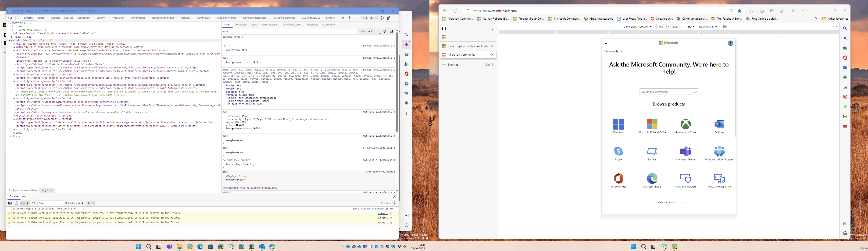This screenshot has width=868, height=251.
Task: Open the Xbox Ambassadors bookmark
Action: pos(598,18)
